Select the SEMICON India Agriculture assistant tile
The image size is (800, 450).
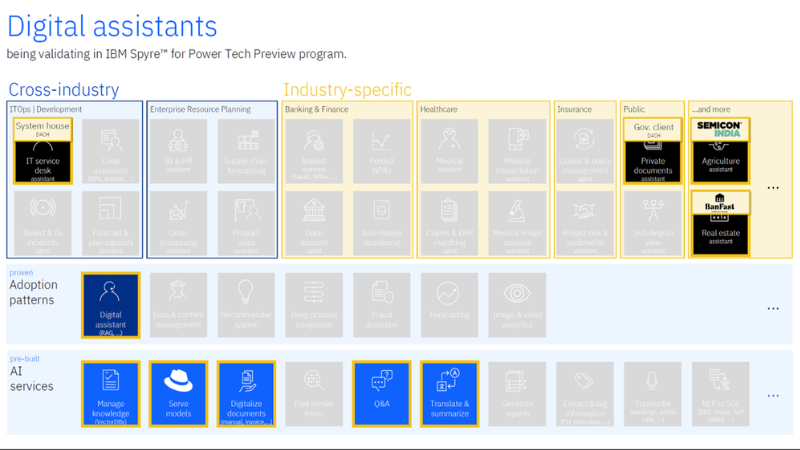click(x=719, y=151)
